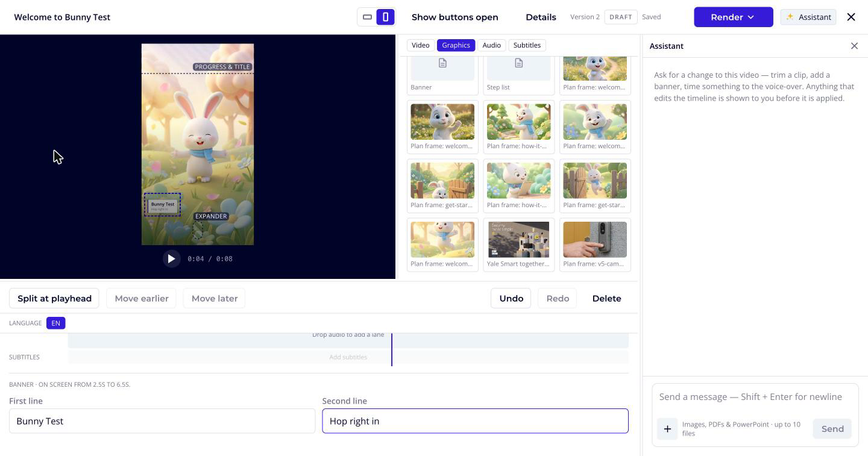Open the Details section
Viewport: 868px width, 456px height.
click(x=541, y=17)
